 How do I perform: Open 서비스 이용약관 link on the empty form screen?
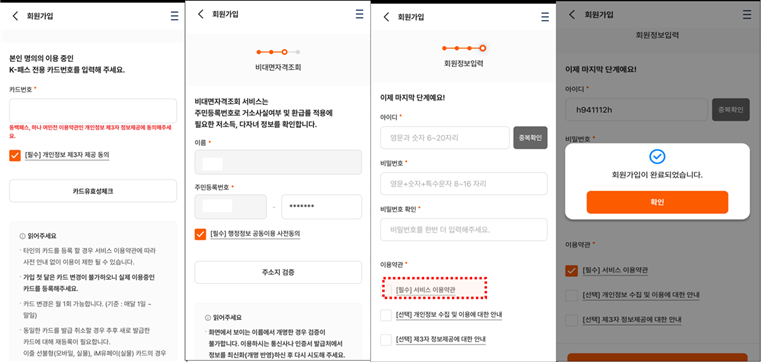coord(425,290)
